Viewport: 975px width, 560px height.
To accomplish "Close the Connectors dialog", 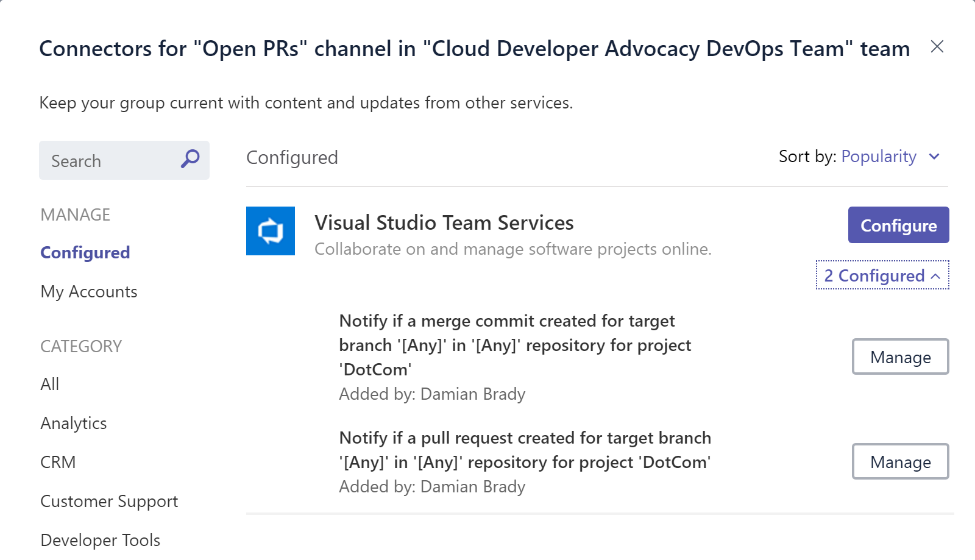I will pos(937,46).
